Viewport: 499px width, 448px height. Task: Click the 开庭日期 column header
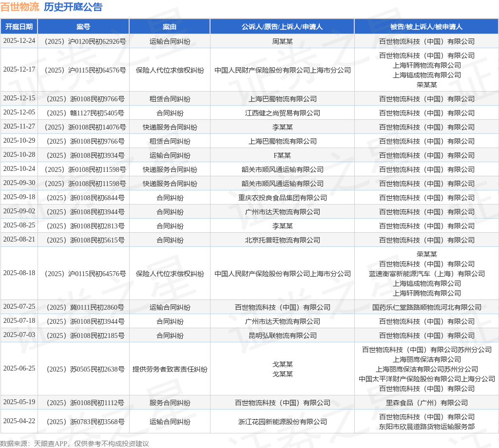(19, 27)
